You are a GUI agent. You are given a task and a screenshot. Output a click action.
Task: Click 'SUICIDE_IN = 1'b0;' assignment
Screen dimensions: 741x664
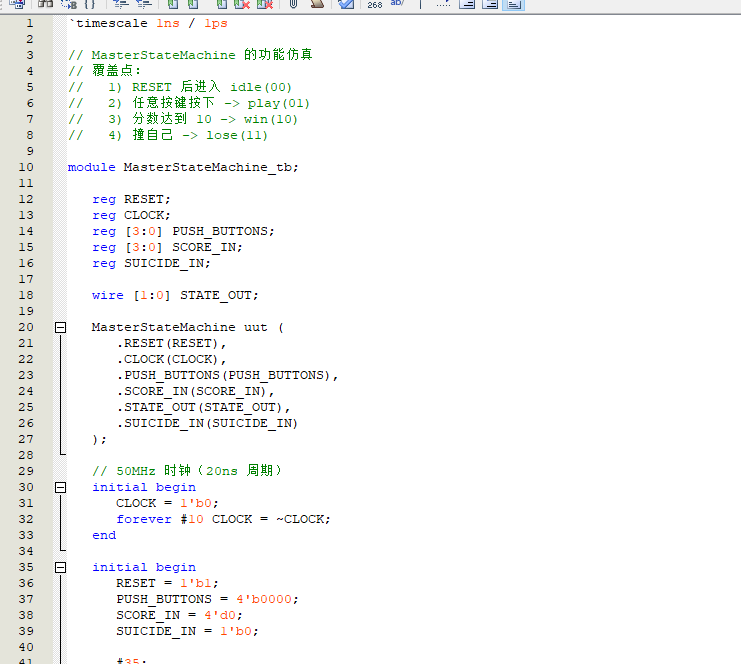(x=188, y=631)
